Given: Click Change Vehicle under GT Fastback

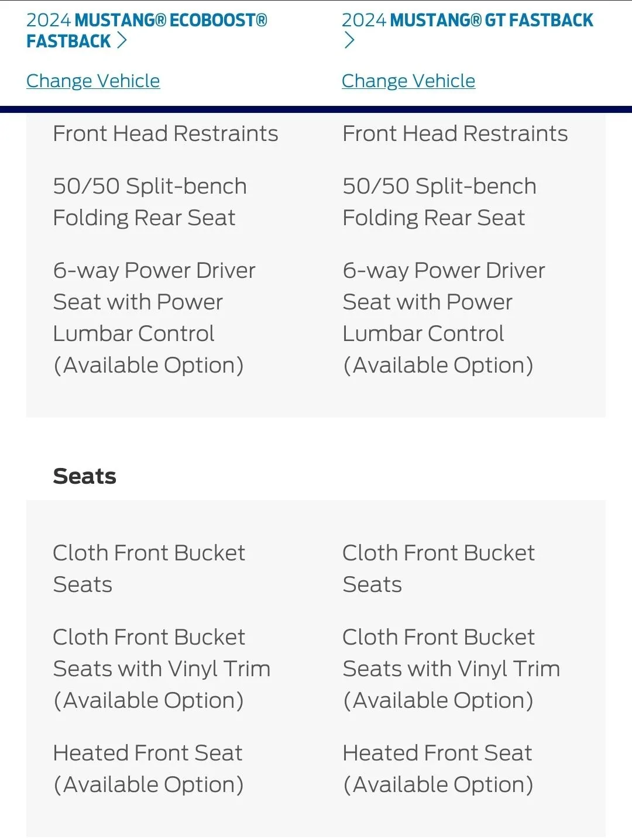Looking at the screenshot, I should pos(408,81).
